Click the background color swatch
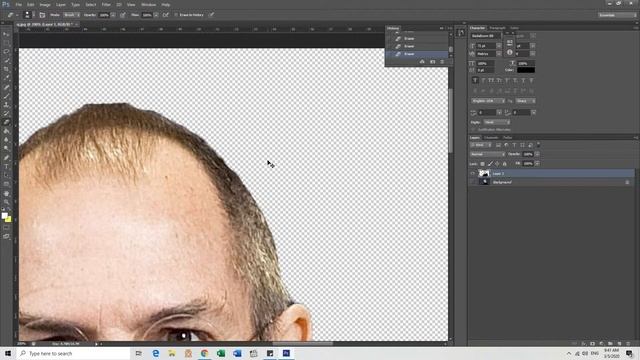 (8, 219)
